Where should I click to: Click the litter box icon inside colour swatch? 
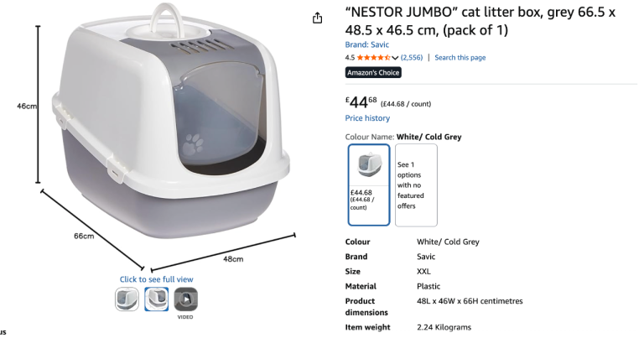pyautogui.click(x=369, y=164)
